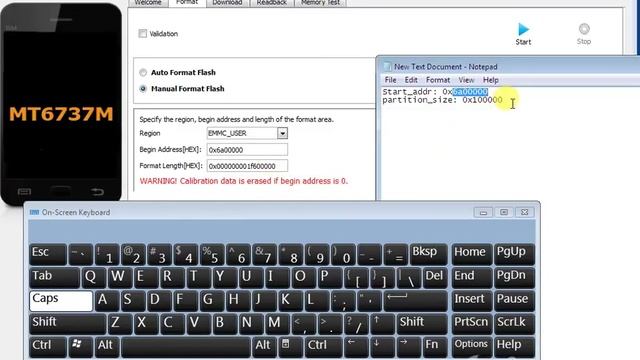Tap the Del key
The image size is (640, 360).
435,278
